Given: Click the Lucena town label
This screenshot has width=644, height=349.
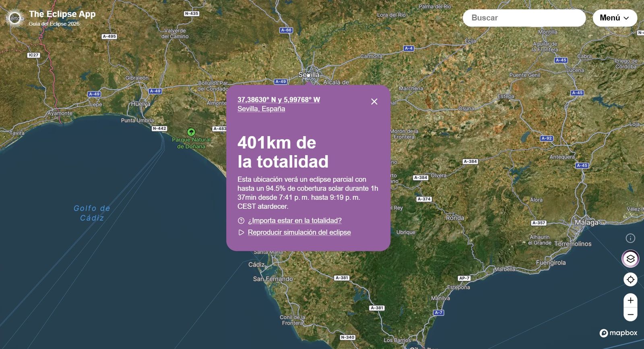Looking at the screenshot, I should pos(575,70).
